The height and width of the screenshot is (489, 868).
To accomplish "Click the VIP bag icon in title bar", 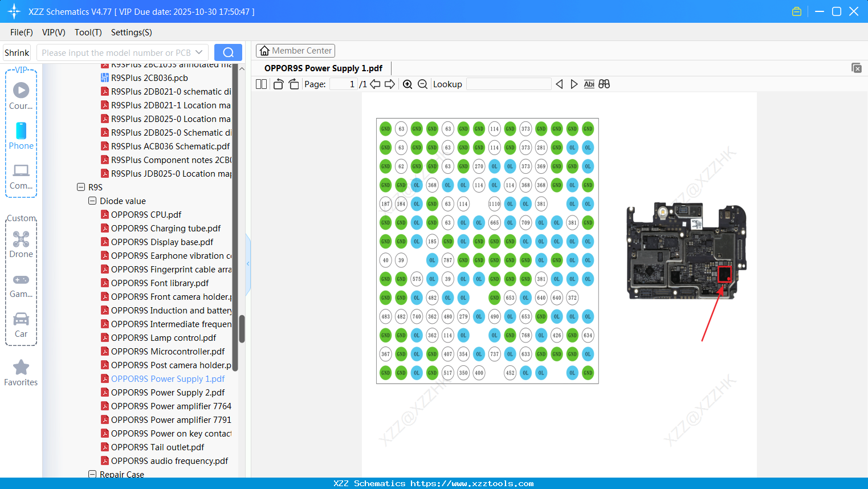I will click(x=797, y=11).
